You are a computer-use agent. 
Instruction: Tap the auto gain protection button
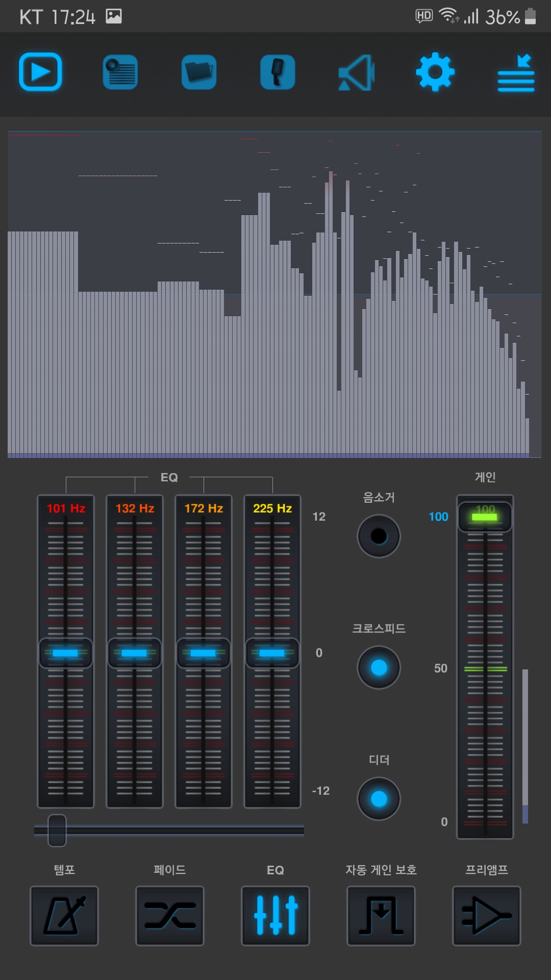coord(381,916)
